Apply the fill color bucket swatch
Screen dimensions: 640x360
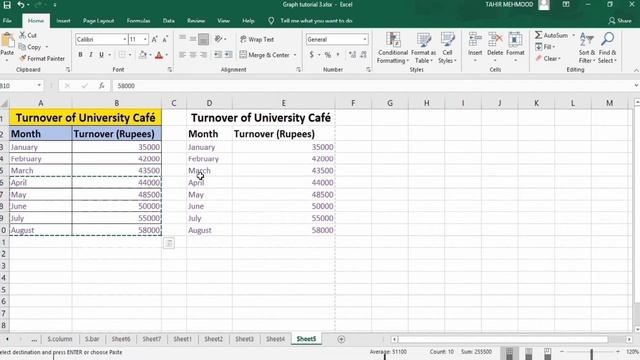[x=143, y=55]
